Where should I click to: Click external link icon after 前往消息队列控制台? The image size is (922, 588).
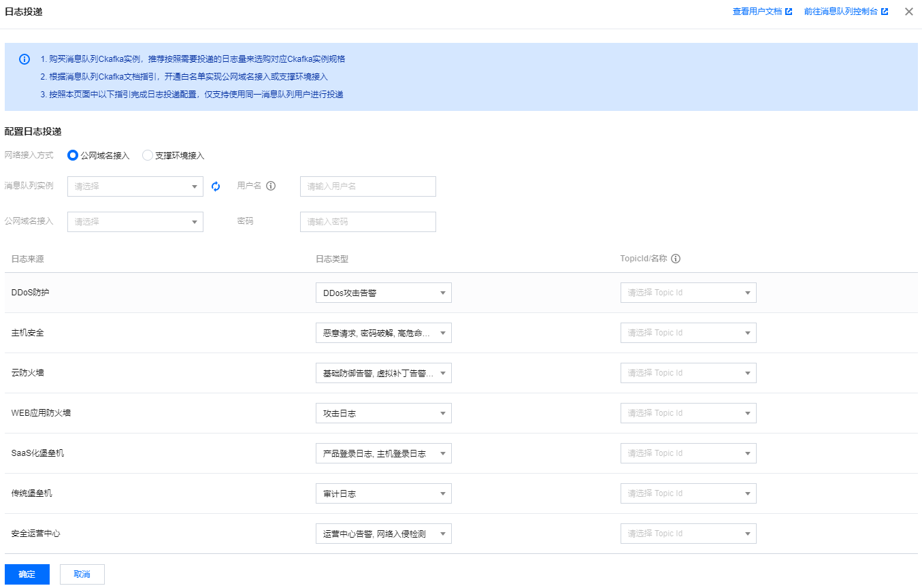pyautogui.click(x=885, y=12)
